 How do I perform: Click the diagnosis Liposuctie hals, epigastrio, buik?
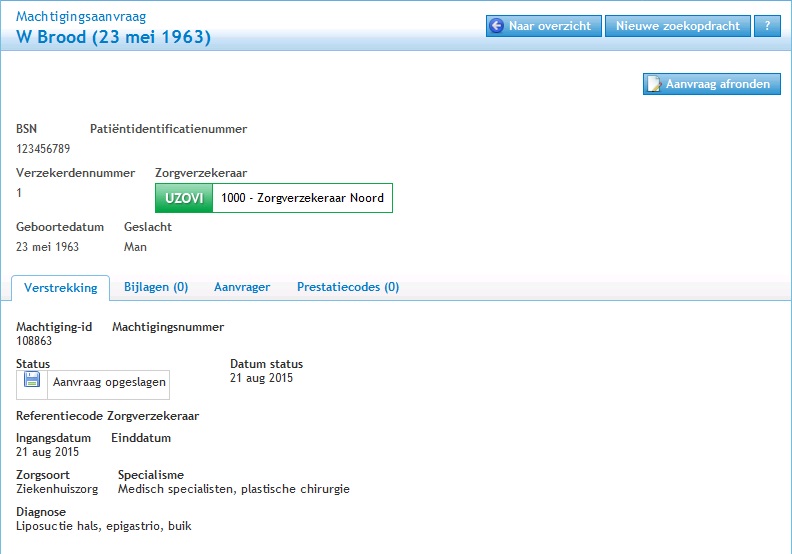point(104,526)
